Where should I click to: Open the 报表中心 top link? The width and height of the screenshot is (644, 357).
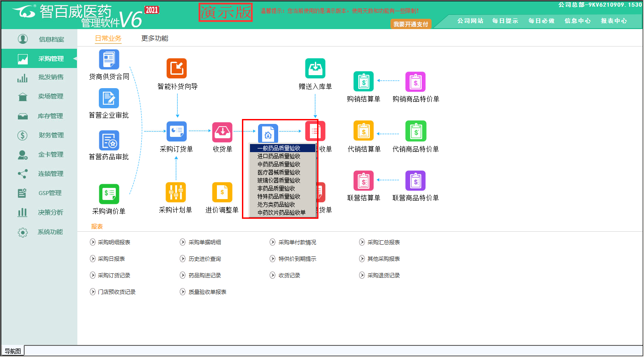coord(614,21)
